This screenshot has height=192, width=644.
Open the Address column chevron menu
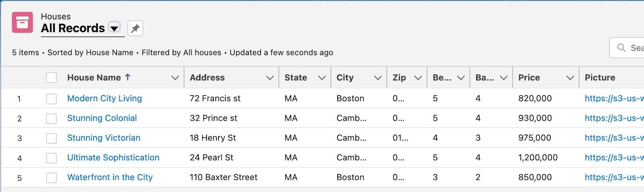tap(270, 78)
